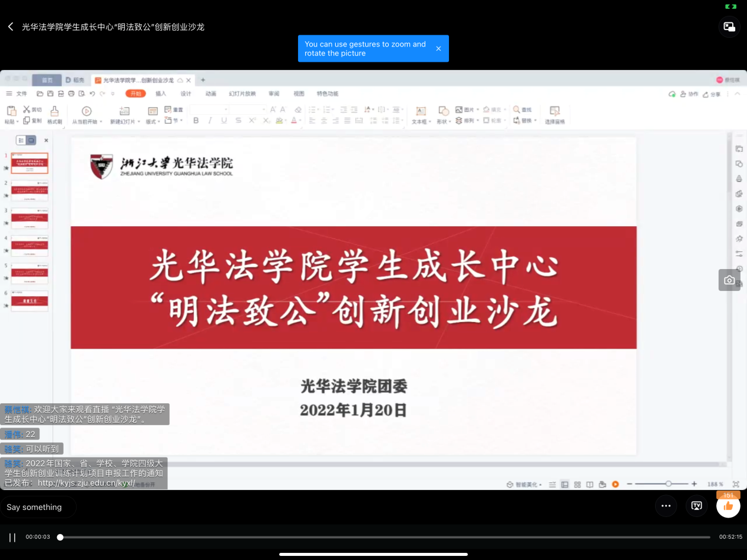Screen dimensions: 747x560
Task: Toggle italic formatting
Action: [210, 120]
